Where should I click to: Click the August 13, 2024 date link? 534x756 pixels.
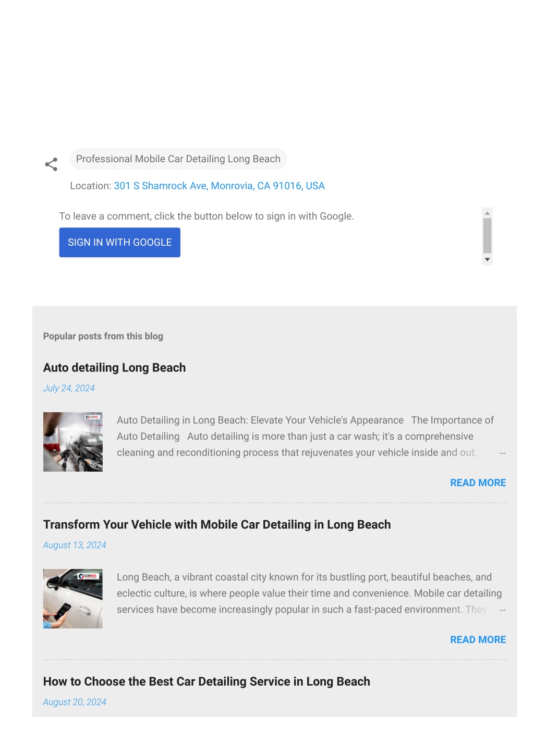coord(75,545)
